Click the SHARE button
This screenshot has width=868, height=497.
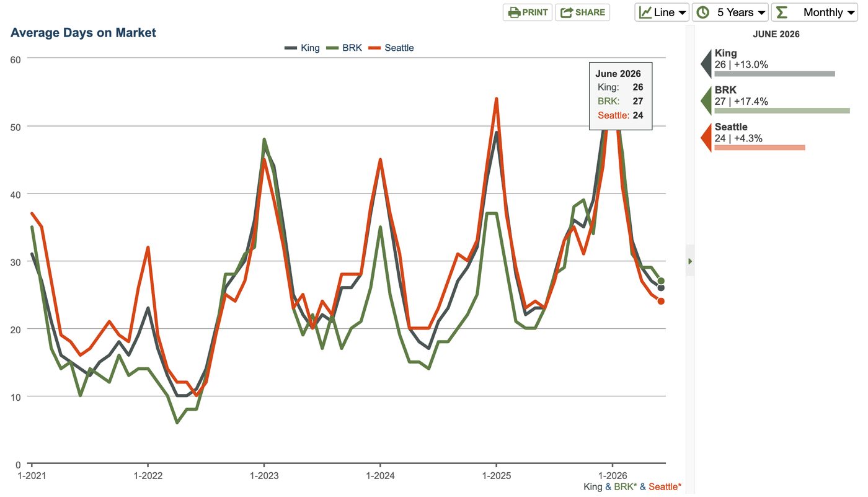[x=582, y=12]
